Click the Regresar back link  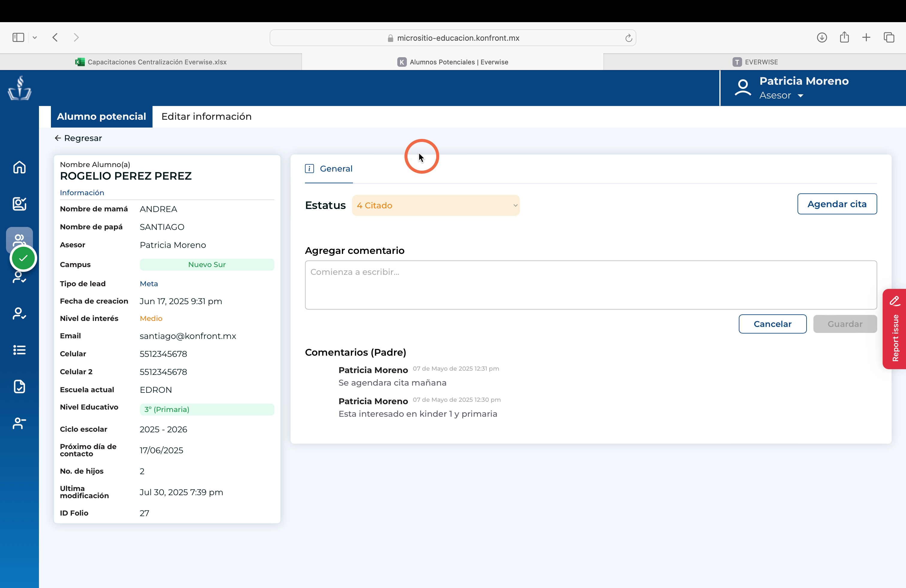pos(78,138)
